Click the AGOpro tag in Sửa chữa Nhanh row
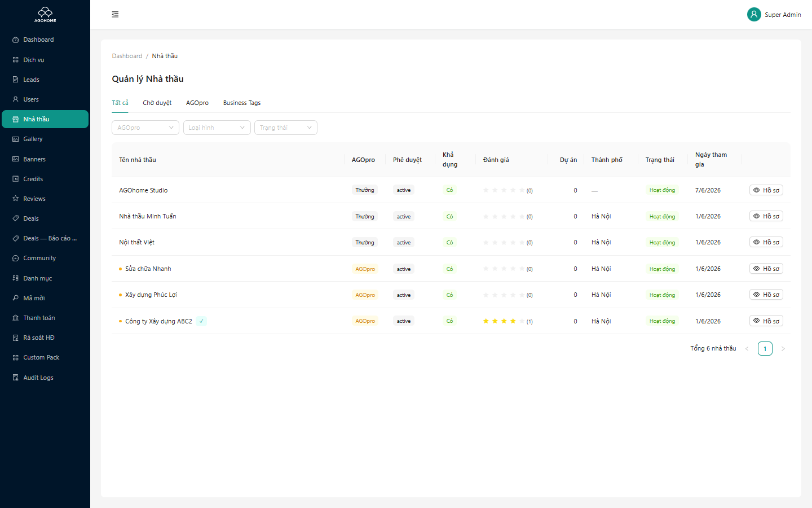812x508 pixels. 365,269
